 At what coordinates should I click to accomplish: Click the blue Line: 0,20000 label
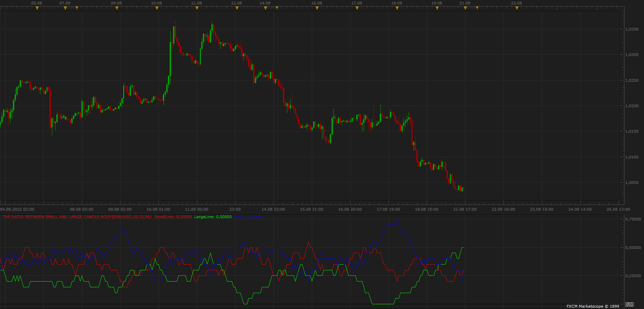[x=247, y=217]
